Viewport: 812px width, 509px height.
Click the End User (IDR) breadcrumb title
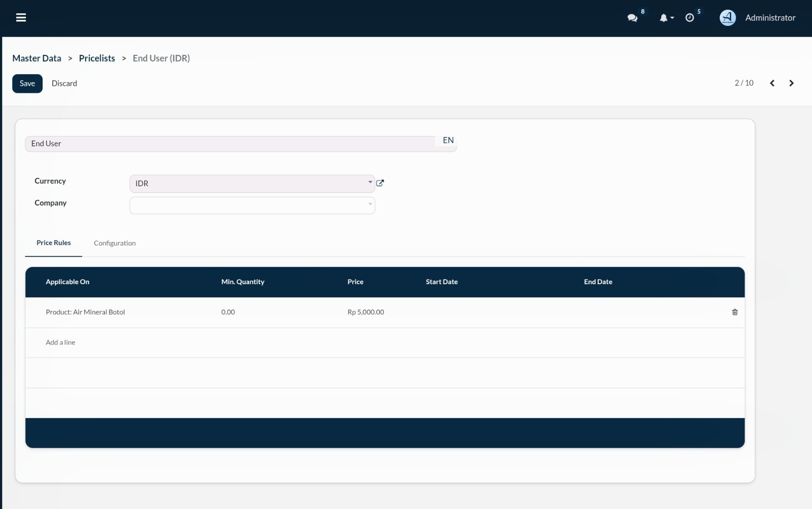click(161, 58)
